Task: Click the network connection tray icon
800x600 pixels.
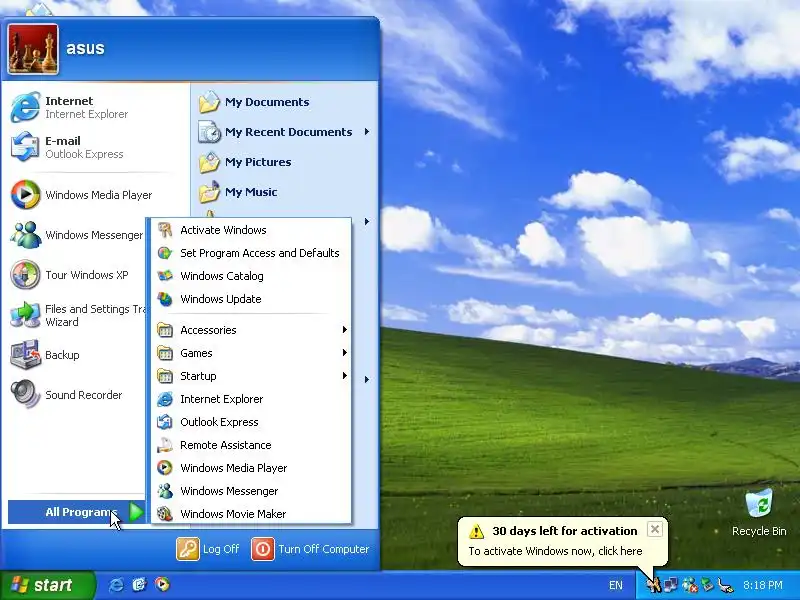Action: click(x=671, y=585)
